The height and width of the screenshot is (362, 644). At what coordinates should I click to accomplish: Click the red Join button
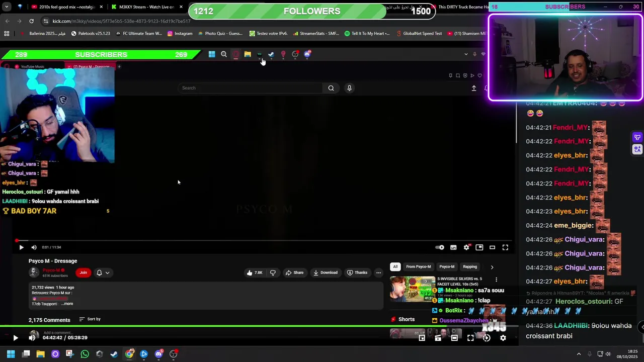click(83, 273)
